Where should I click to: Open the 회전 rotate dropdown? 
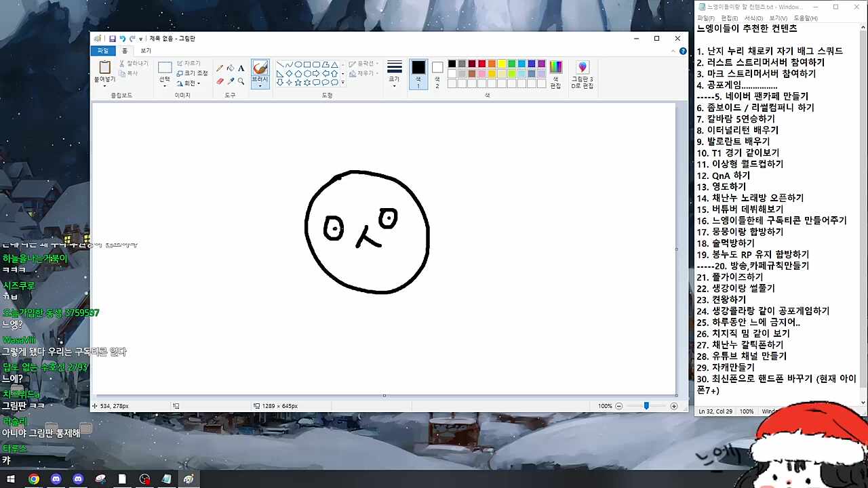coord(189,83)
